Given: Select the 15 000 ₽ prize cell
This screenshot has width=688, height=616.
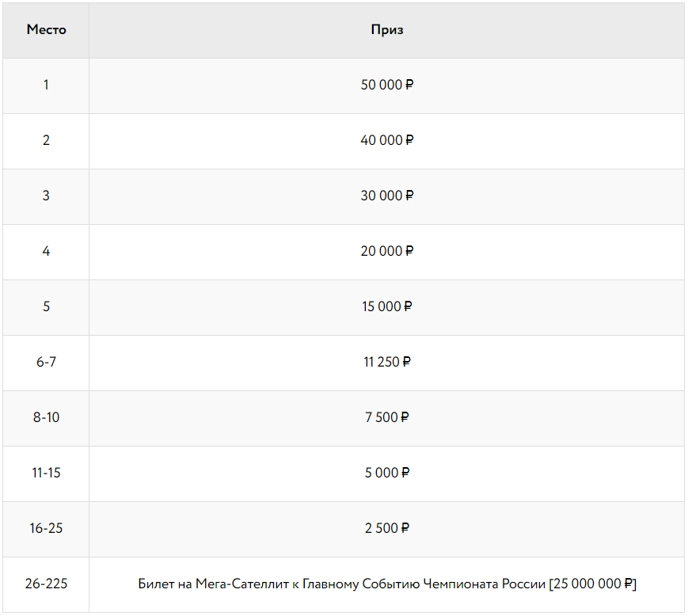Looking at the screenshot, I should (x=386, y=306).
